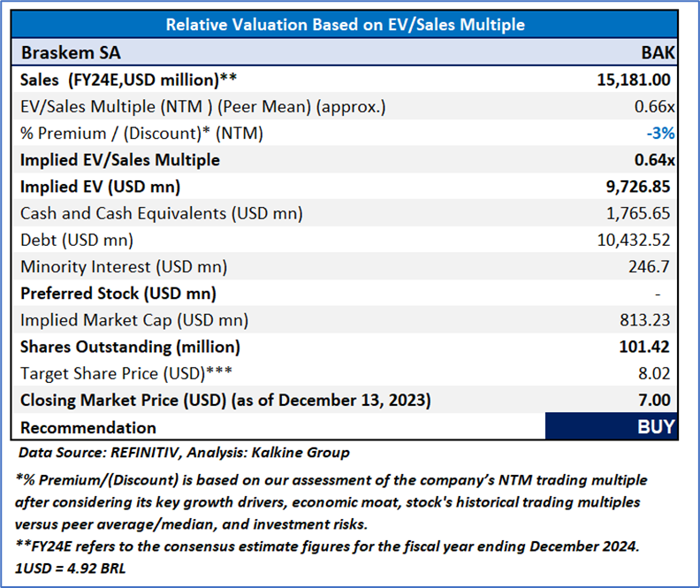Click the '*% Premium/(Discount) is based on' footnote
This screenshot has width=700, height=588.
331,502
